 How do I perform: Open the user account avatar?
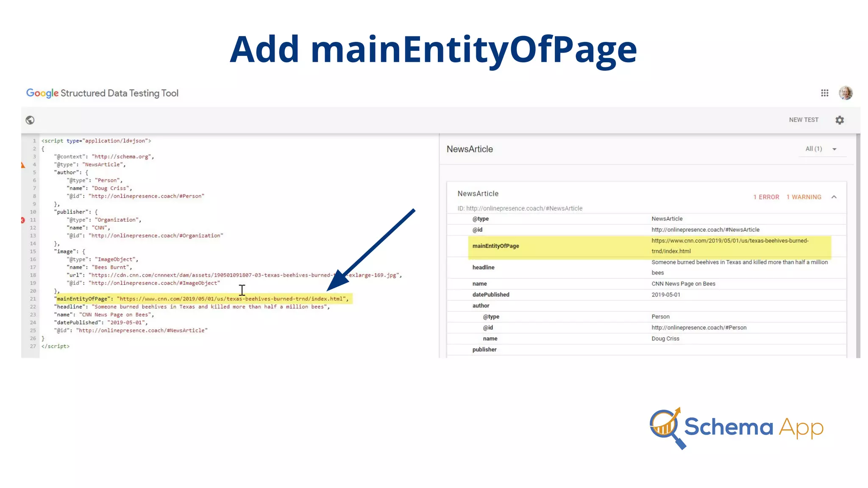(846, 93)
